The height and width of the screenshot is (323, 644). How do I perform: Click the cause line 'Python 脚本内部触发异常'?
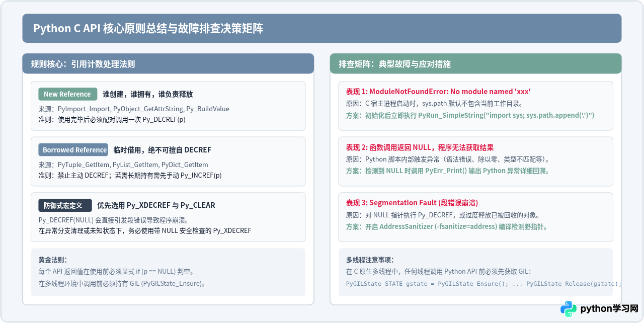coord(447,159)
